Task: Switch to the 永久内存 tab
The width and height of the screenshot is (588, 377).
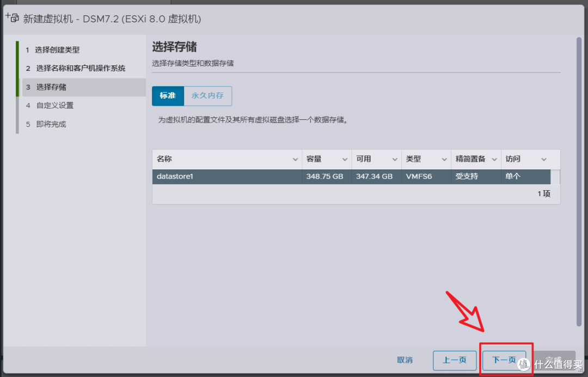Action: pos(208,96)
